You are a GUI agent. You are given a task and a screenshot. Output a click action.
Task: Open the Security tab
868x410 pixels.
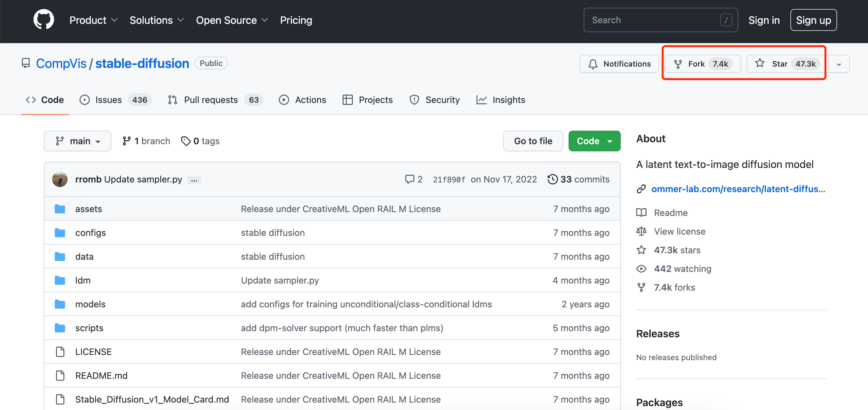(434, 100)
